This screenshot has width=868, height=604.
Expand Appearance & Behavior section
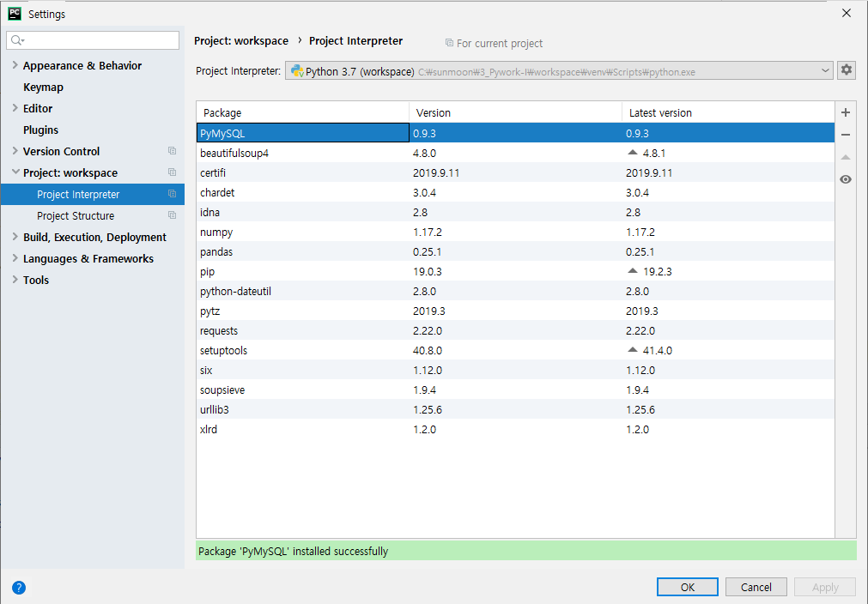(15, 64)
